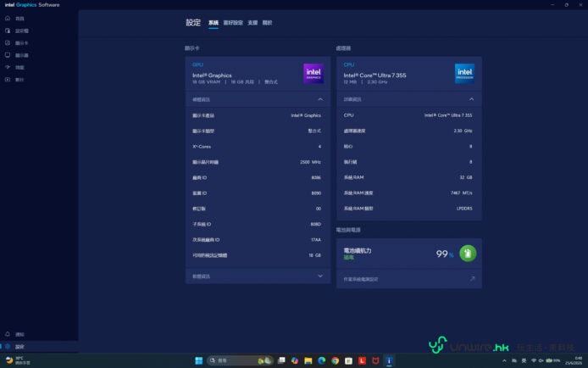588x368 pixels.
Task: Click the Windows taskbar search box
Action: point(239,360)
